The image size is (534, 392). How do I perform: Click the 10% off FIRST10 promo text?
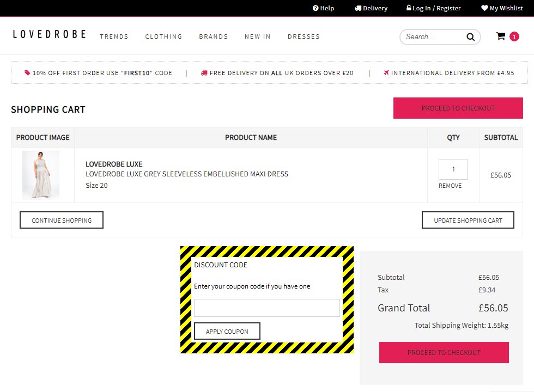(102, 73)
